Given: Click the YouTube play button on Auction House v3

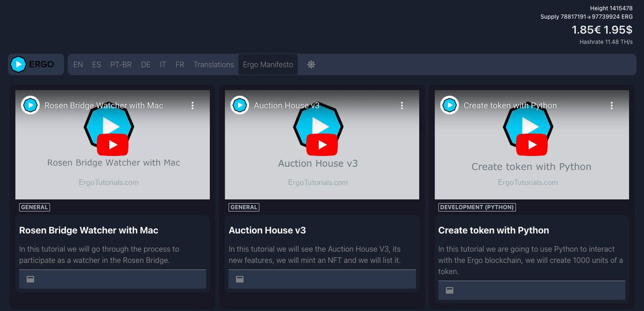Looking at the screenshot, I should (x=321, y=144).
